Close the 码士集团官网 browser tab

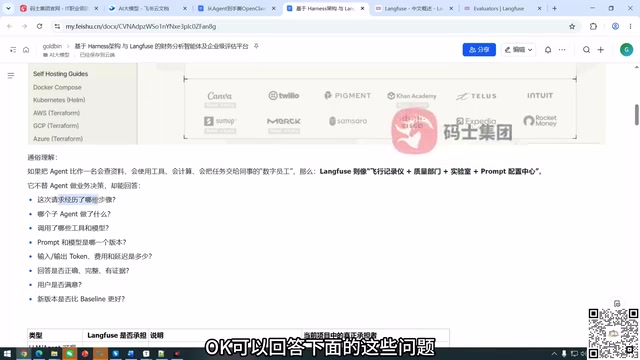[96, 8]
